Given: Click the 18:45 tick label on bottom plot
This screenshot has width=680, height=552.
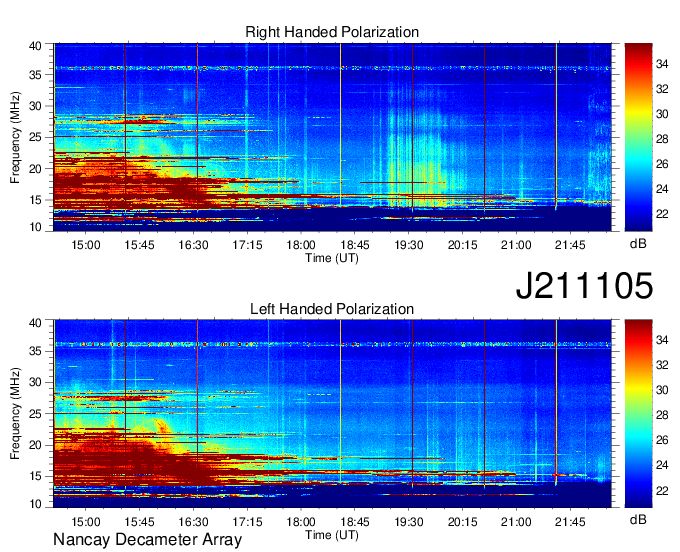Looking at the screenshot, I should [x=355, y=522].
